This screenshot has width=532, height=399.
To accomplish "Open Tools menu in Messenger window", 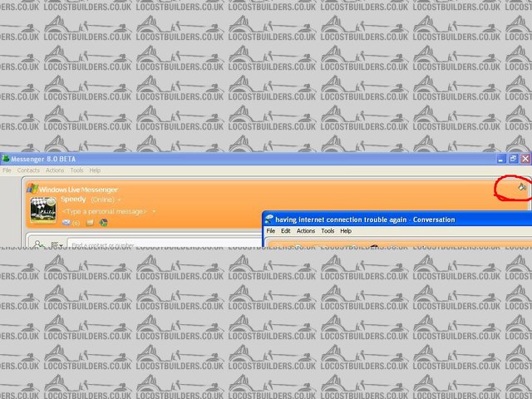I will (x=76, y=170).
